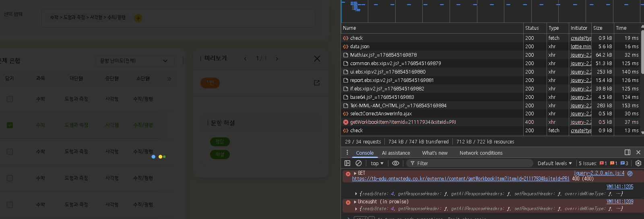Check the first row checkbox
Viewport: 644px width, 219px height.
click(x=10, y=99)
